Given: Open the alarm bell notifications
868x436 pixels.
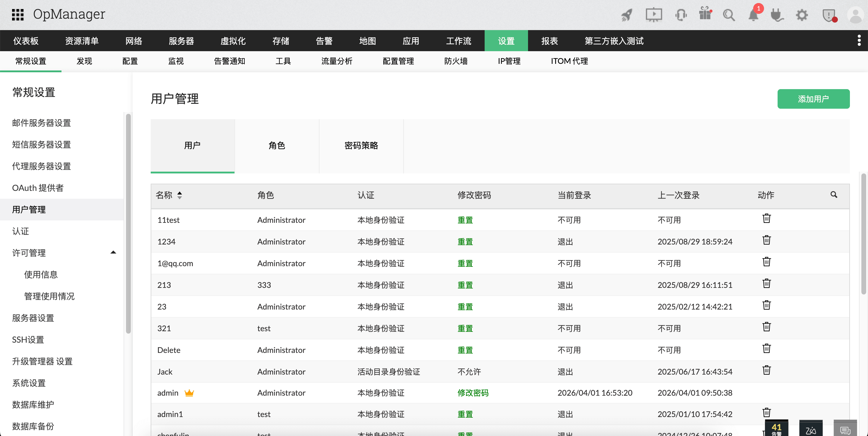Looking at the screenshot, I should point(753,15).
